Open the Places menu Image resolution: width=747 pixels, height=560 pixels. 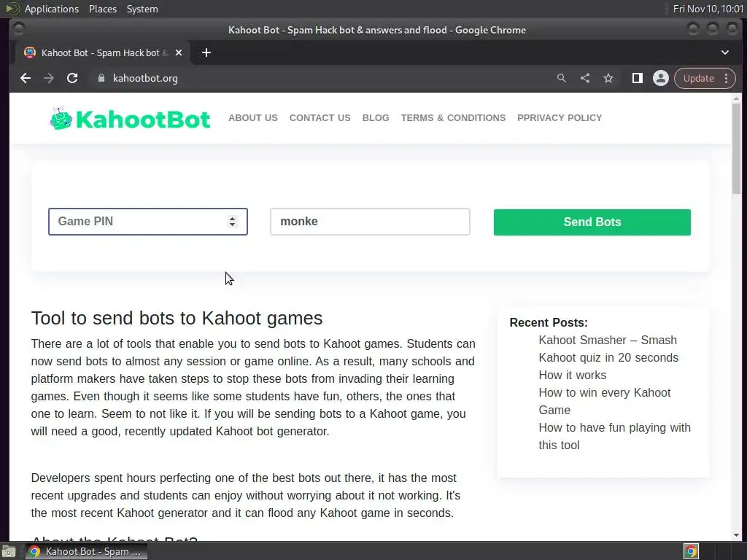tap(103, 9)
